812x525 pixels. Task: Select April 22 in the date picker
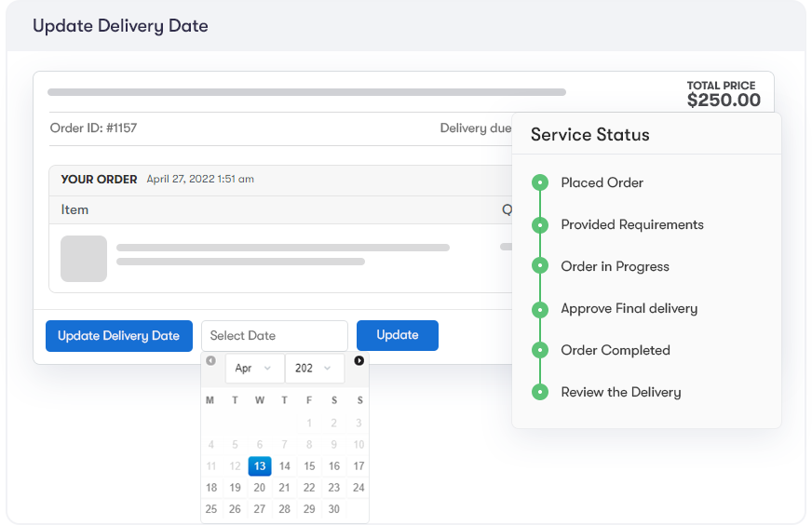[309, 487]
